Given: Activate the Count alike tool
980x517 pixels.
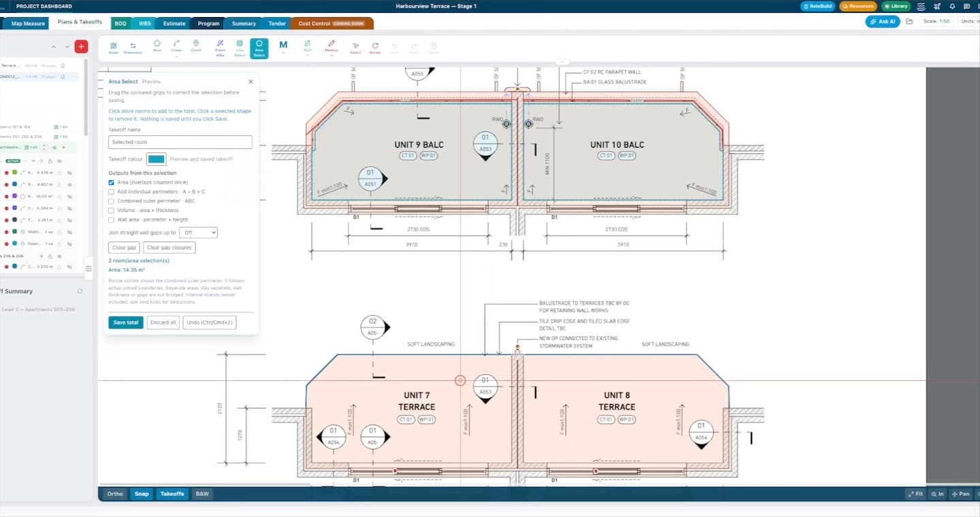Looking at the screenshot, I should 220,48.
